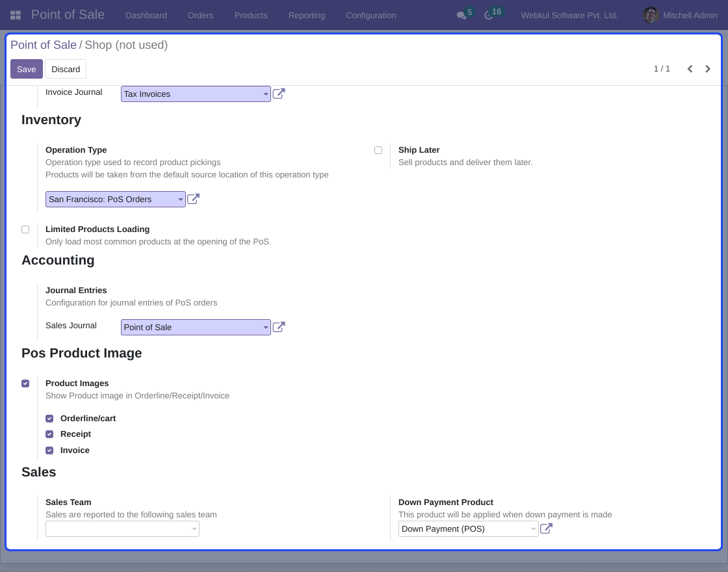
Task: Open Down Payment (POS) dropdown
Action: click(x=469, y=529)
